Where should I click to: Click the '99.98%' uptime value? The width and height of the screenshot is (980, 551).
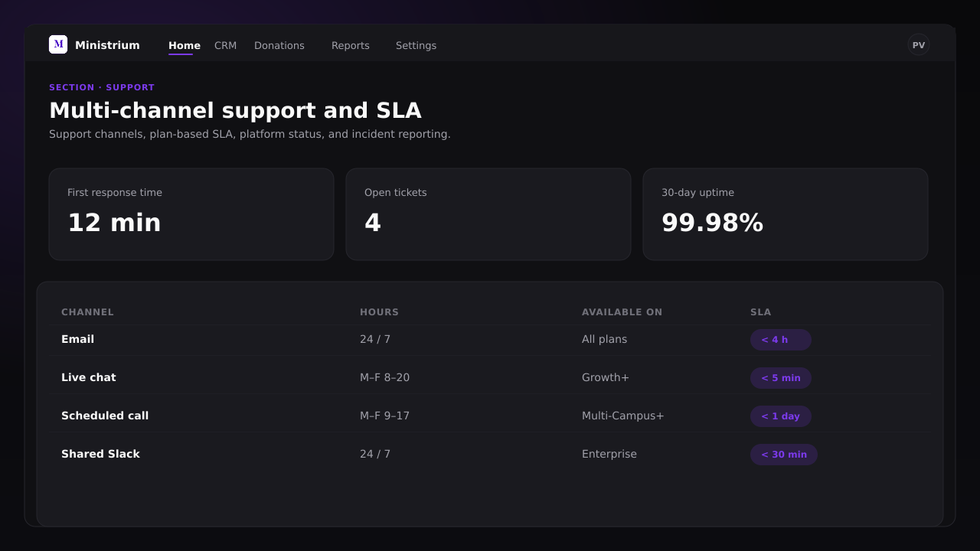pyautogui.click(x=712, y=223)
